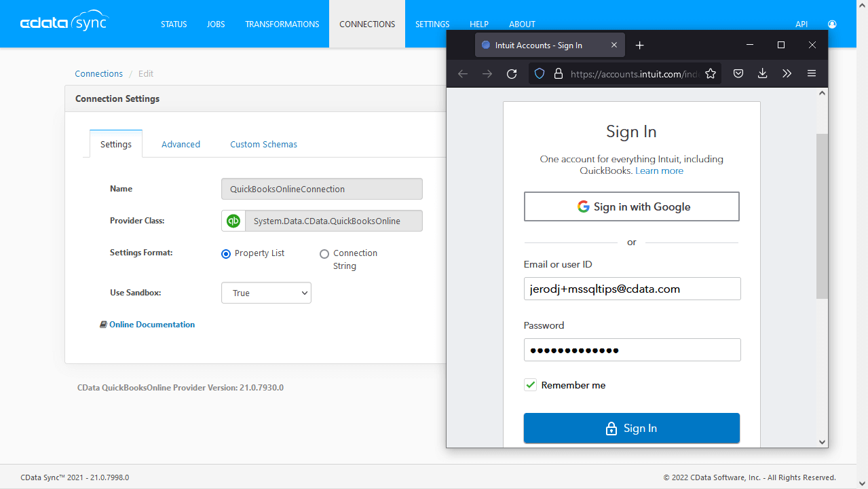This screenshot has height=489, width=868.
Task: Bookmark the page with the star icon
Action: 711,73
